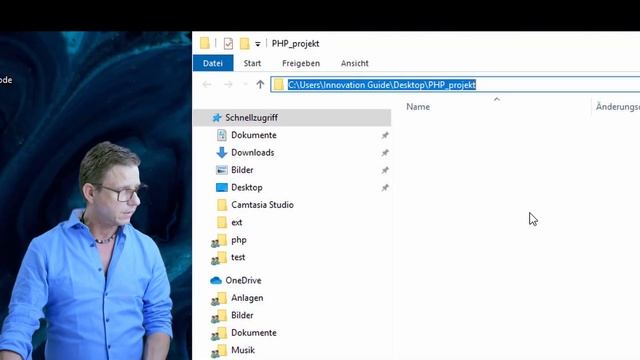This screenshot has width=640, height=360.
Task: Click the New folder quick access icon
Action: 244,43
